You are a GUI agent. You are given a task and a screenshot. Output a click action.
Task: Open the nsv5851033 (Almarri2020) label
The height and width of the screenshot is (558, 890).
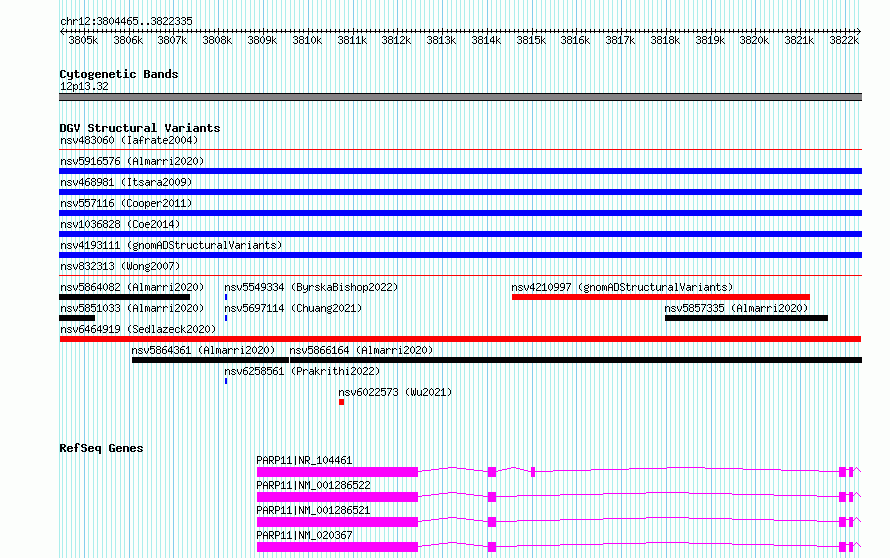(x=132, y=308)
